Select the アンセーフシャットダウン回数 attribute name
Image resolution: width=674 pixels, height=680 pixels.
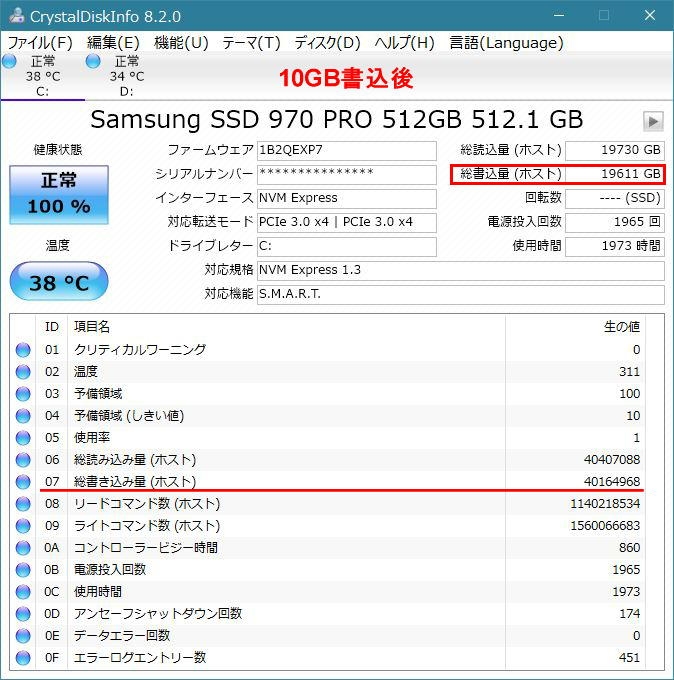(x=158, y=614)
